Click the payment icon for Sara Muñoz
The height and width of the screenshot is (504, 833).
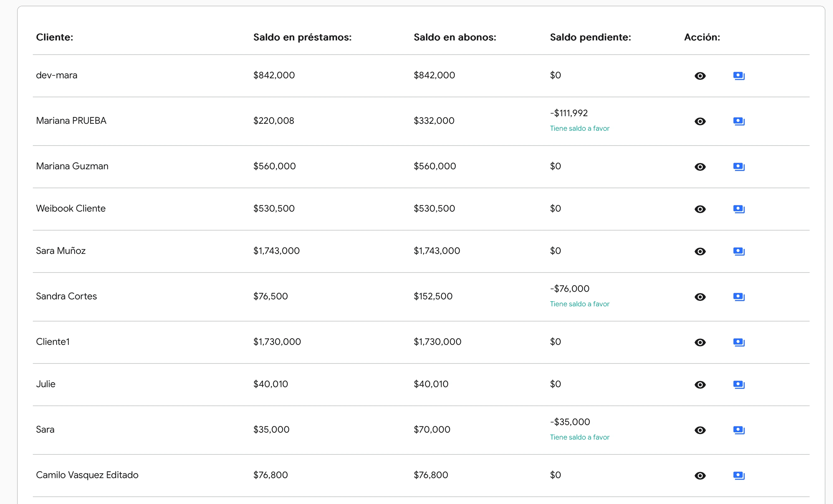pyautogui.click(x=739, y=251)
